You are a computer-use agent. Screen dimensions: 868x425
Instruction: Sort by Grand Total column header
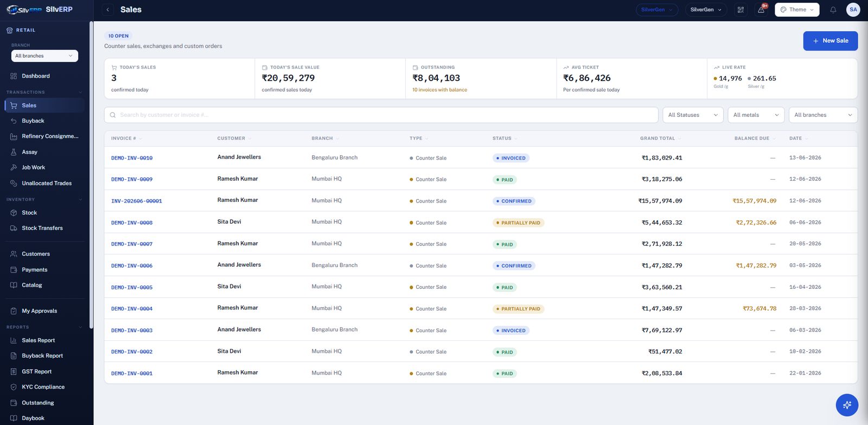click(x=660, y=138)
